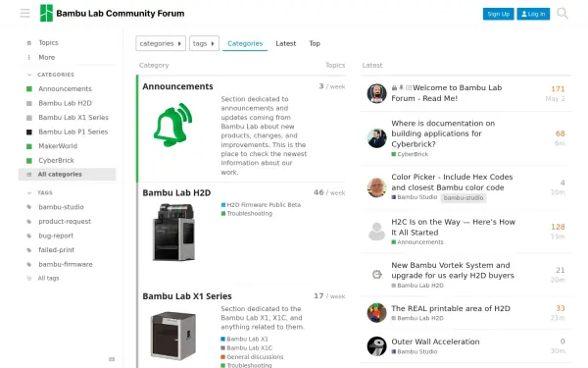Viewport: 588px width, 368px height.
Task: Click reply count 128 on H2C topic
Action: pos(558,227)
